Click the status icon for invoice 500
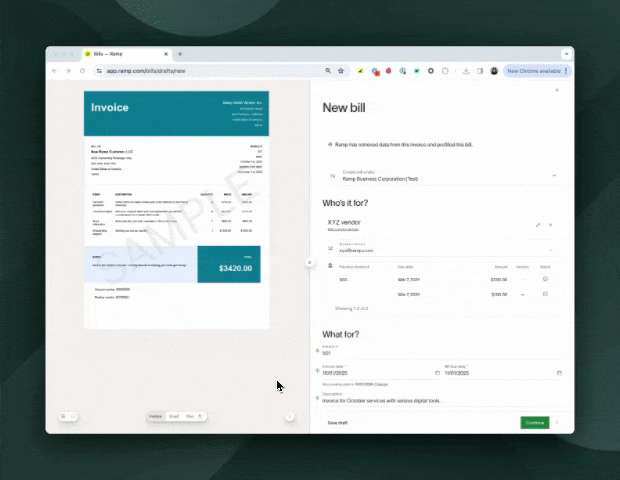 click(x=545, y=279)
